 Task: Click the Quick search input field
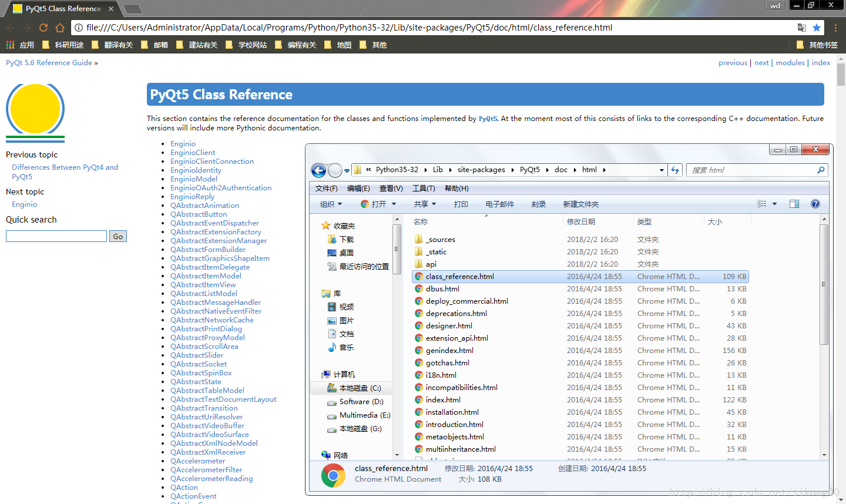56,236
